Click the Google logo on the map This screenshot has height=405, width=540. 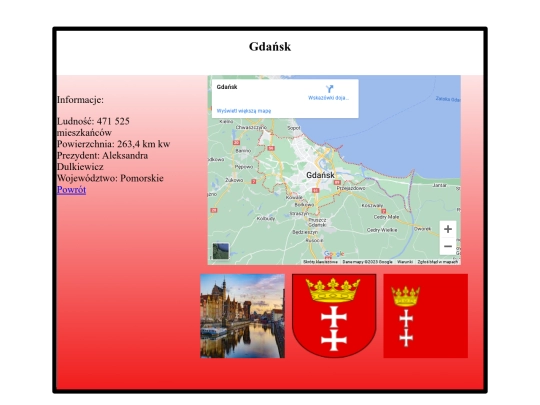pos(334,254)
